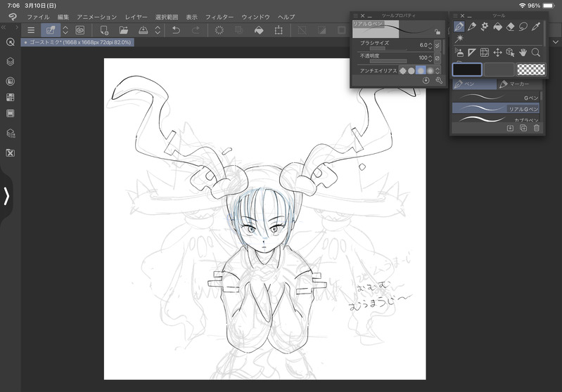Save the canvas with the save icon
562x392 pixels.
tap(143, 30)
